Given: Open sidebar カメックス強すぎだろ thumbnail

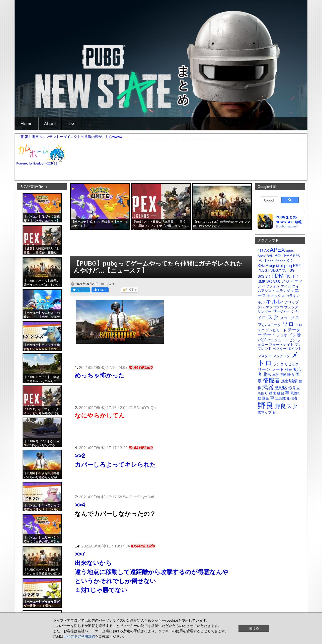Looking at the screenshot, I should click(42, 336).
